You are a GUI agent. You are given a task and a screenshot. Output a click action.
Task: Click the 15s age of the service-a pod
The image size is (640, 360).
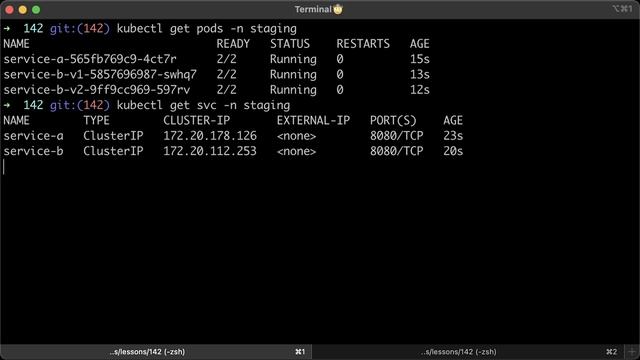pyautogui.click(x=420, y=59)
